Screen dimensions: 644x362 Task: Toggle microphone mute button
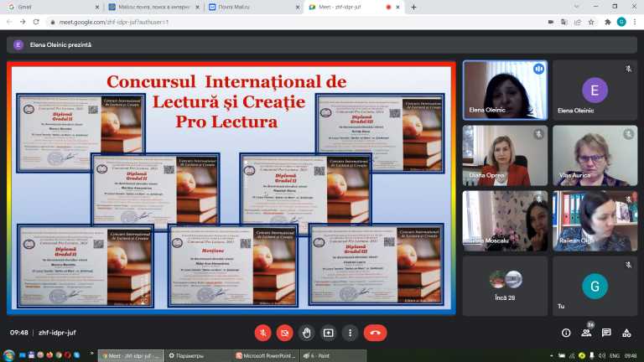click(262, 333)
